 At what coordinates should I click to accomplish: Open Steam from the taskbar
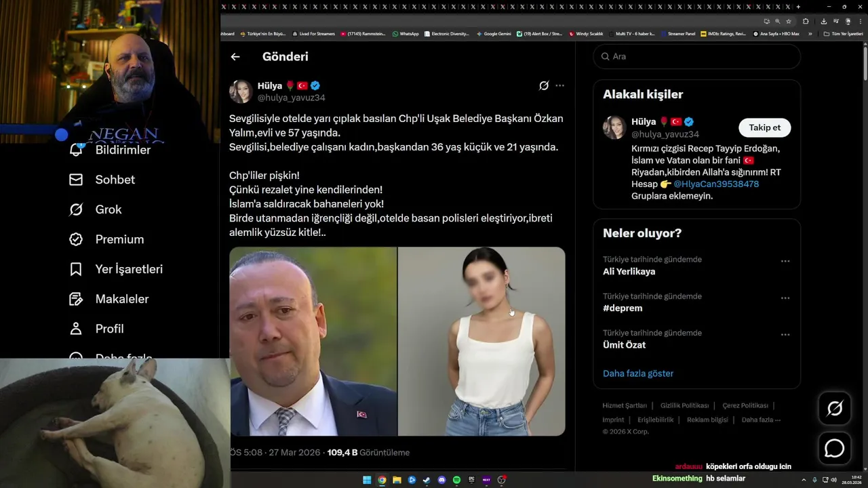click(x=427, y=480)
